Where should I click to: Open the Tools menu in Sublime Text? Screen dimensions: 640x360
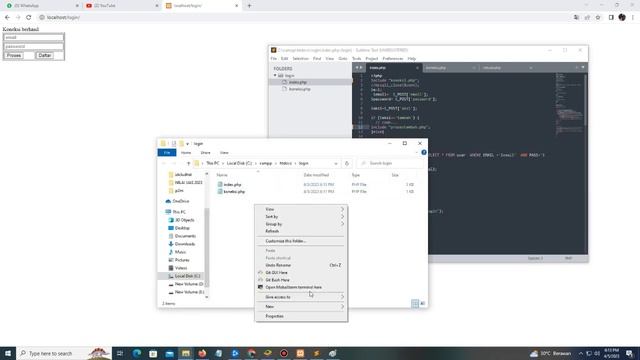(x=356, y=59)
